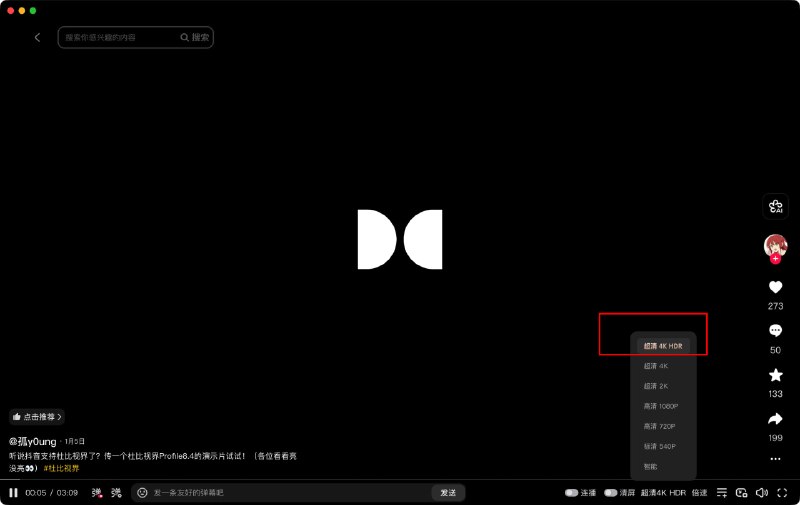Enter fullscreen mode icon
The width and height of the screenshot is (800, 505).
tap(782, 493)
